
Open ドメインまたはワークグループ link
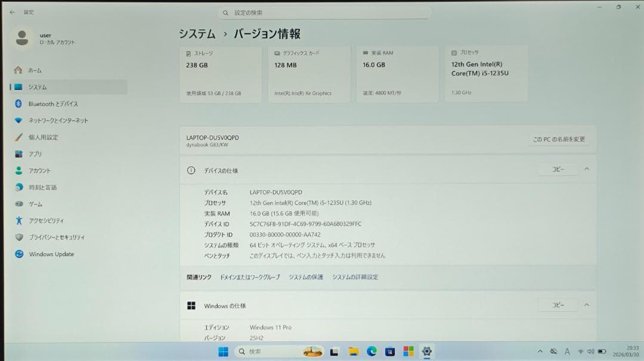tap(250, 277)
